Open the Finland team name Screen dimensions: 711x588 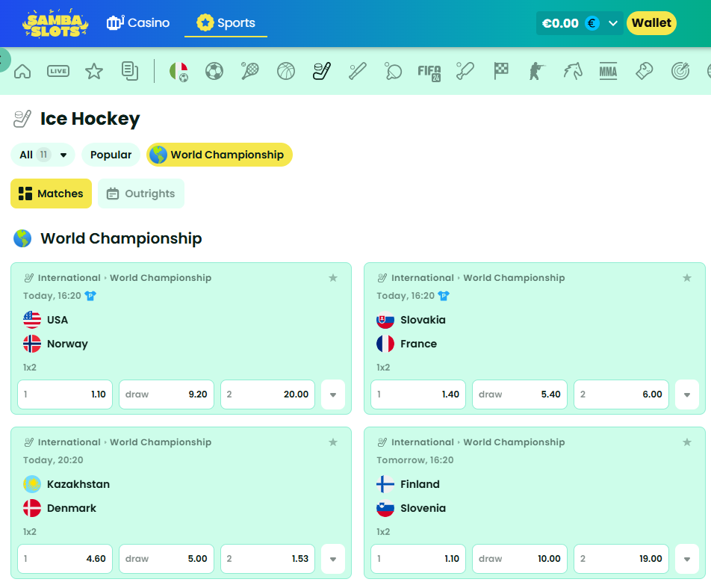420,484
